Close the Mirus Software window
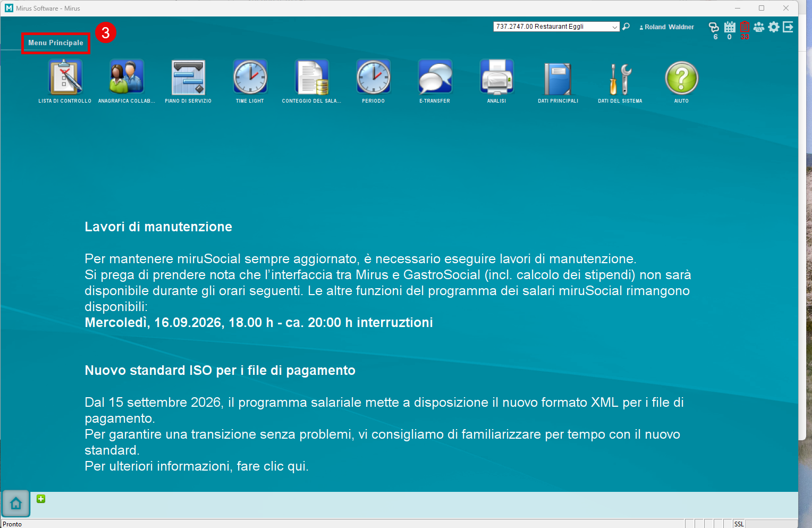Viewport: 812px width, 528px height. pos(786,8)
